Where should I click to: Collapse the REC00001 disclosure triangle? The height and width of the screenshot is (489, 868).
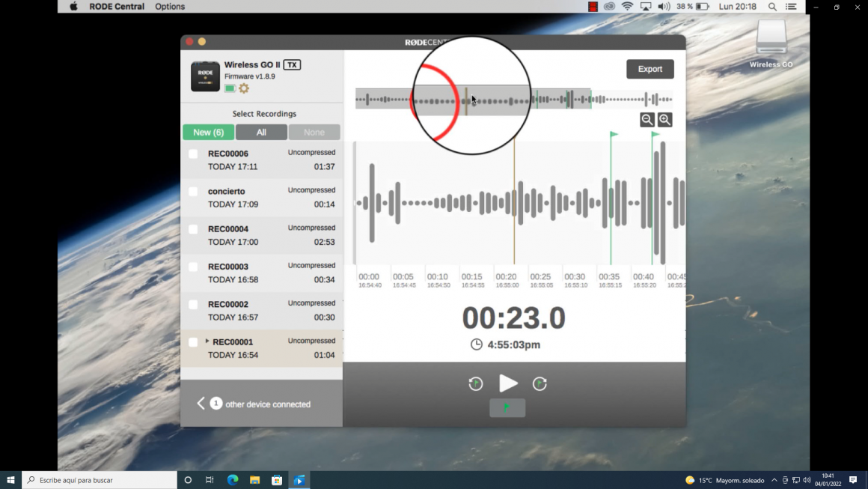pyautogui.click(x=207, y=341)
